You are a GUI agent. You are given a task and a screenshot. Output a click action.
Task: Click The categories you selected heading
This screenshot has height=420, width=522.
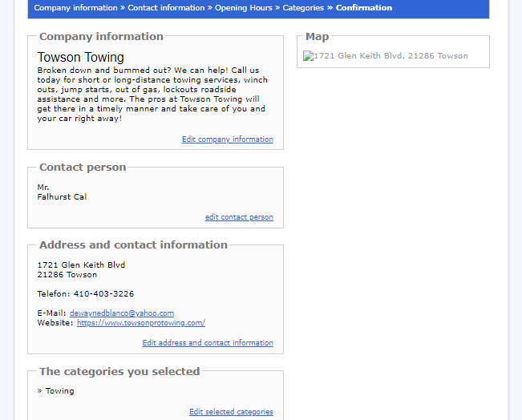click(119, 371)
